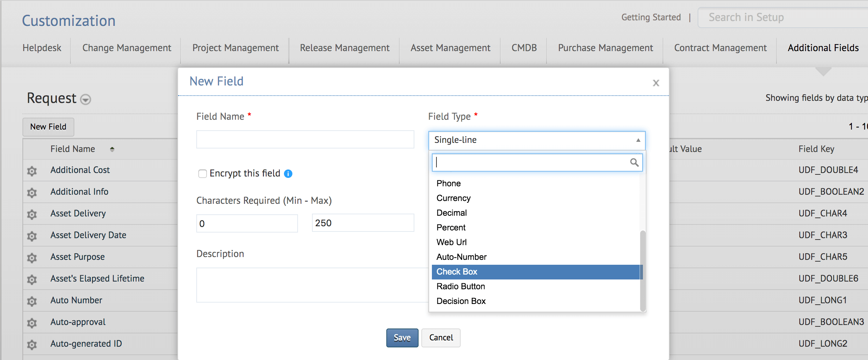Close the New Field dialog with X
The width and height of the screenshot is (868, 360).
[x=656, y=83]
